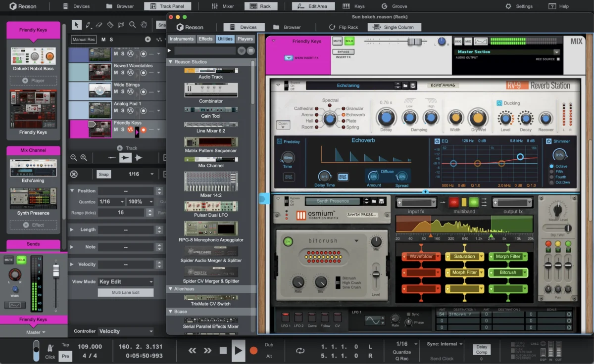Switch to the Players tab in the browser
This screenshot has width=594, height=364.
point(245,39)
